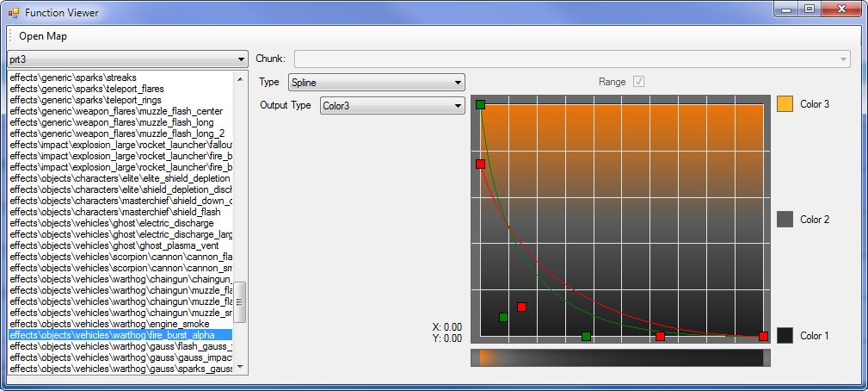Expand the Output Type Color3 dropdown
The image size is (868, 391).
click(391, 106)
